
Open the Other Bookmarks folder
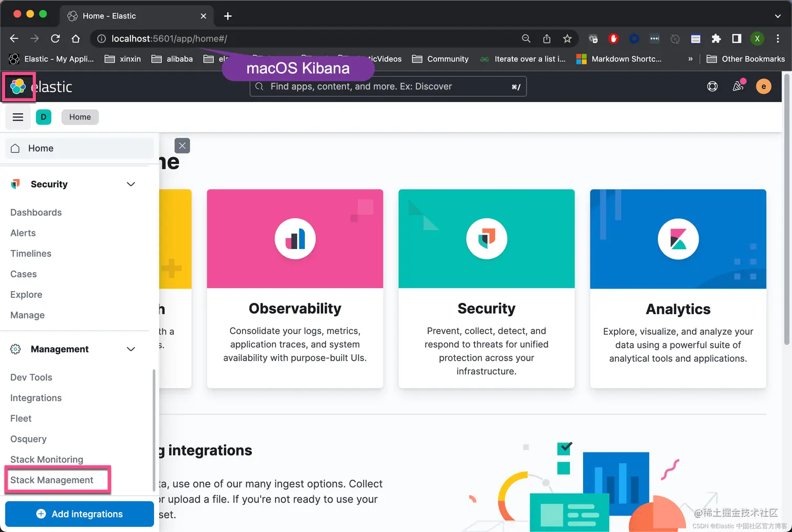tap(746, 59)
